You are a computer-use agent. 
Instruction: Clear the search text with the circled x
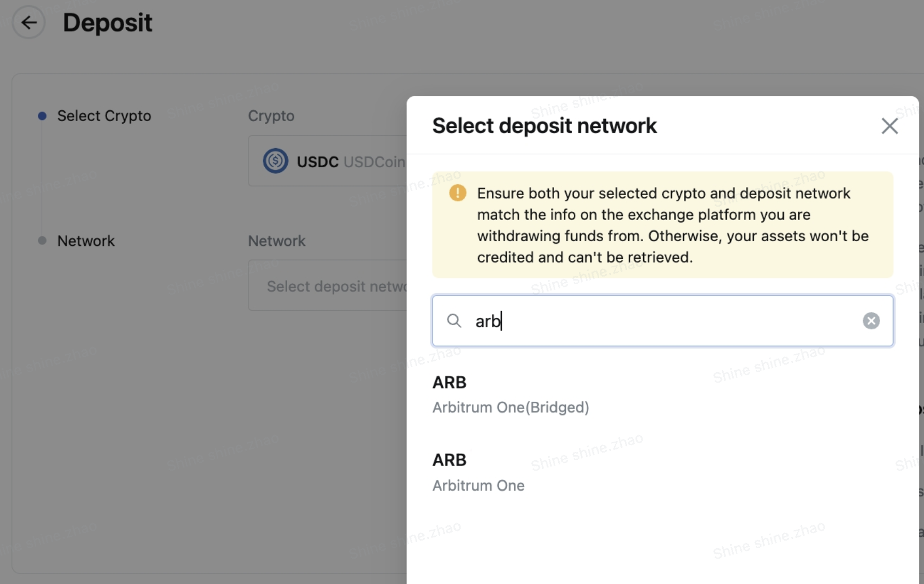click(871, 321)
